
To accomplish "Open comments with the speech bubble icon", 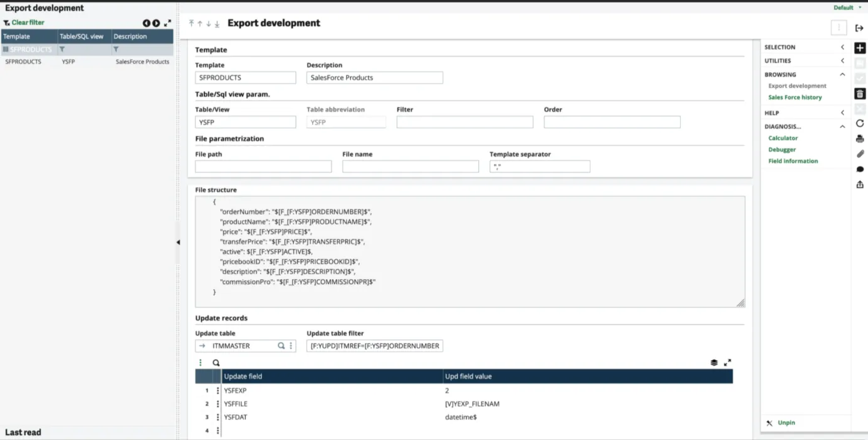I will pos(860,169).
